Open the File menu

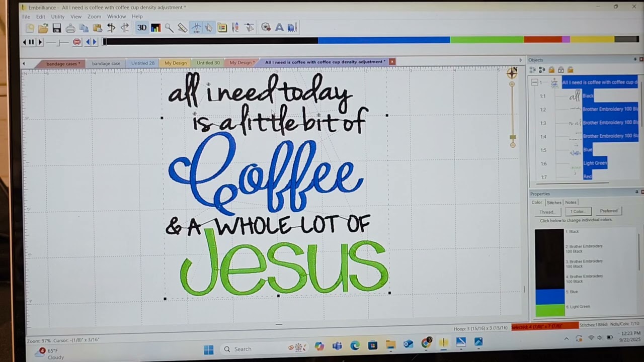click(x=26, y=17)
